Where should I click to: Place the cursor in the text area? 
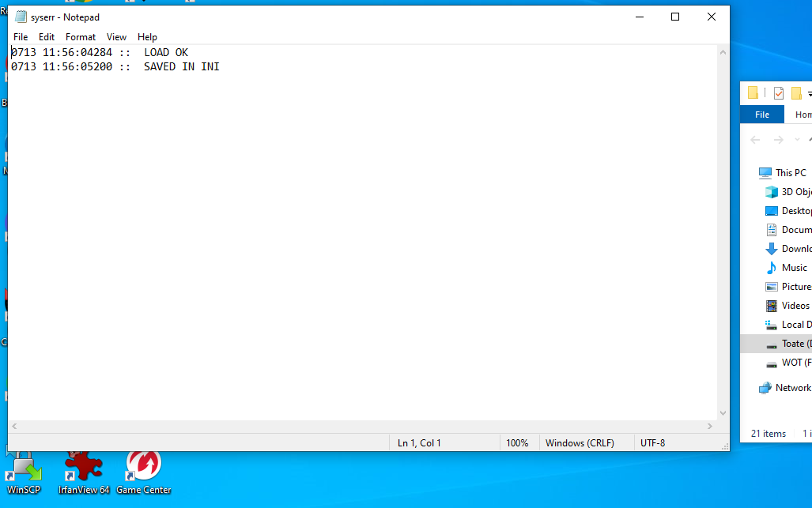point(362,233)
